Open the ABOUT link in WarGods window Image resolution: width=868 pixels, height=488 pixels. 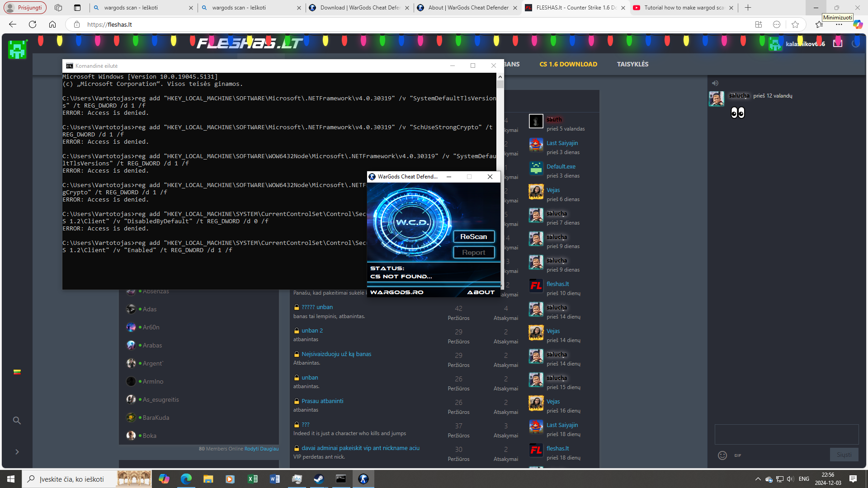pyautogui.click(x=481, y=292)
